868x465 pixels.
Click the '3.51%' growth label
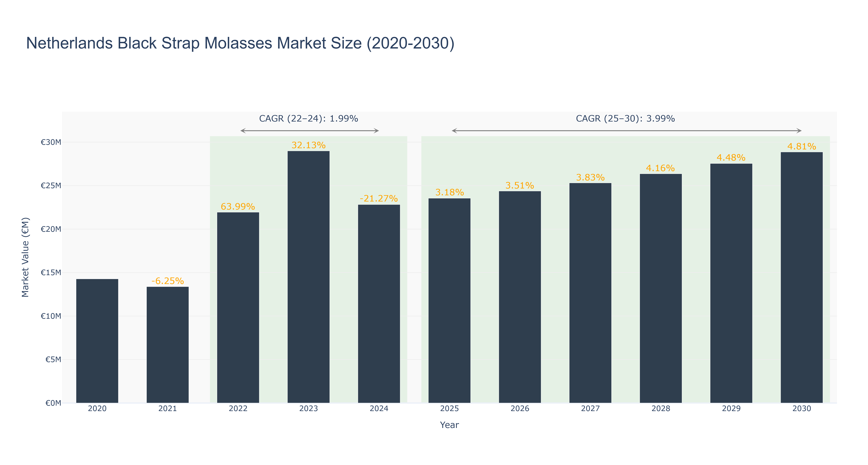(x=520, y=185)
